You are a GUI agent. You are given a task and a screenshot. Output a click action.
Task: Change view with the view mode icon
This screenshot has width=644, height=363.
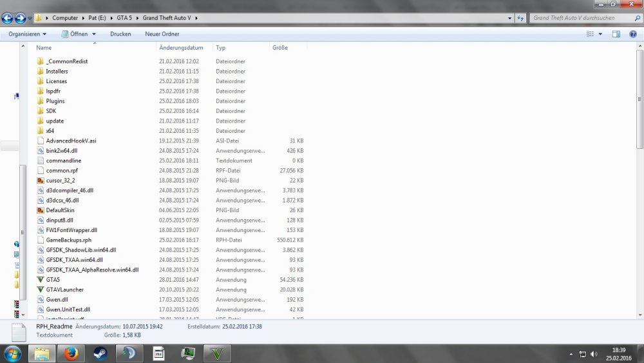590,34
